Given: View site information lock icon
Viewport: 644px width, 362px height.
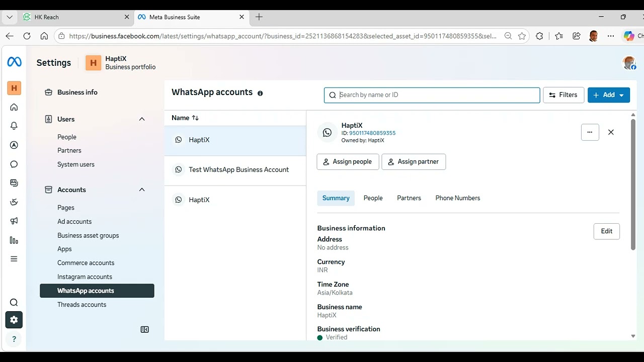Looking at the screenshot, I should click(x=61, y=36).
